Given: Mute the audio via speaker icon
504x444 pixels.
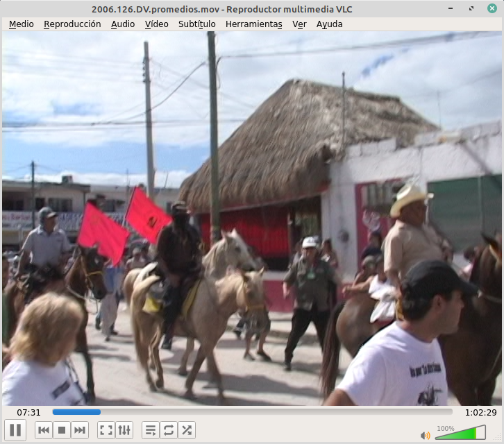Looking at the screenshot, I should [x=425, y=435].
